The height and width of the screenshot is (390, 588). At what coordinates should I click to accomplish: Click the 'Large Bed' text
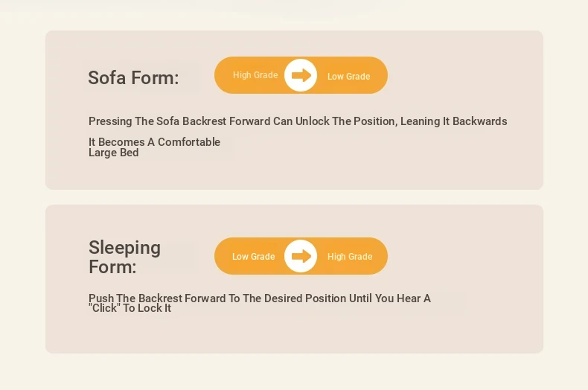click(x=114, y=153)
